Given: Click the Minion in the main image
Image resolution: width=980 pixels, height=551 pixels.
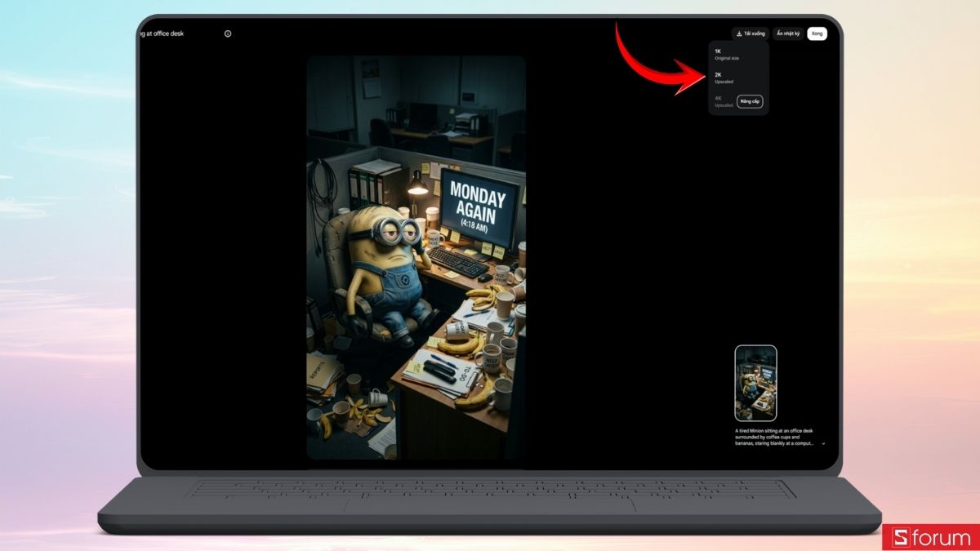Looking at the screenshot, I should [381, 269].
